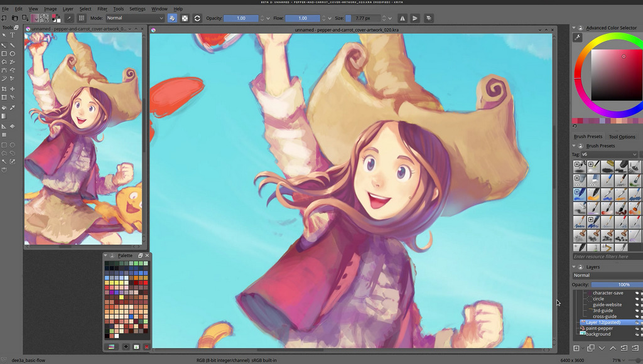643x364 pixels.
Task: Activate the Fill bucket tool
Action: click(4, 107)
